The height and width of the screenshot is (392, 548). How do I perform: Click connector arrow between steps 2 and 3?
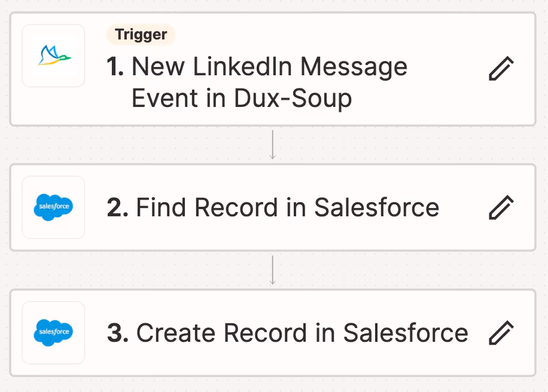273,270
